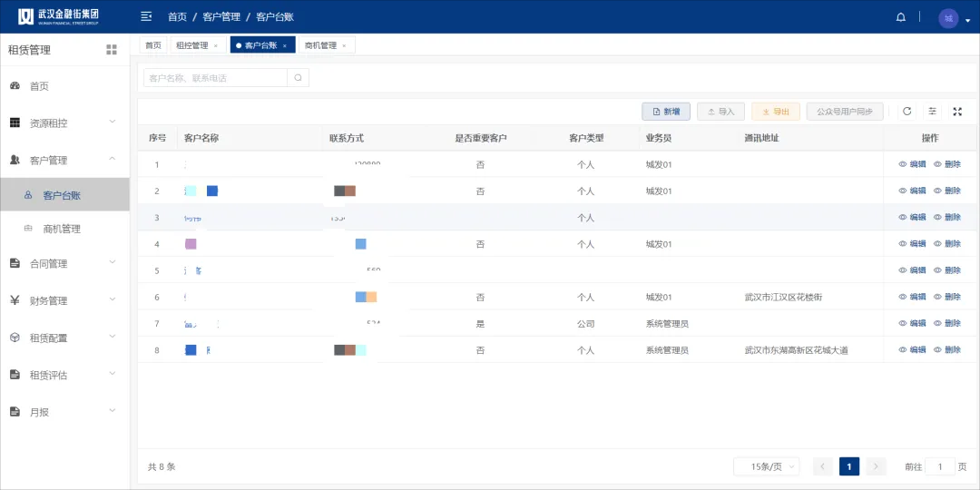This screenshot has width=980, height=490.
Task: Click the user avatar icon
Action: coord(948,18)
